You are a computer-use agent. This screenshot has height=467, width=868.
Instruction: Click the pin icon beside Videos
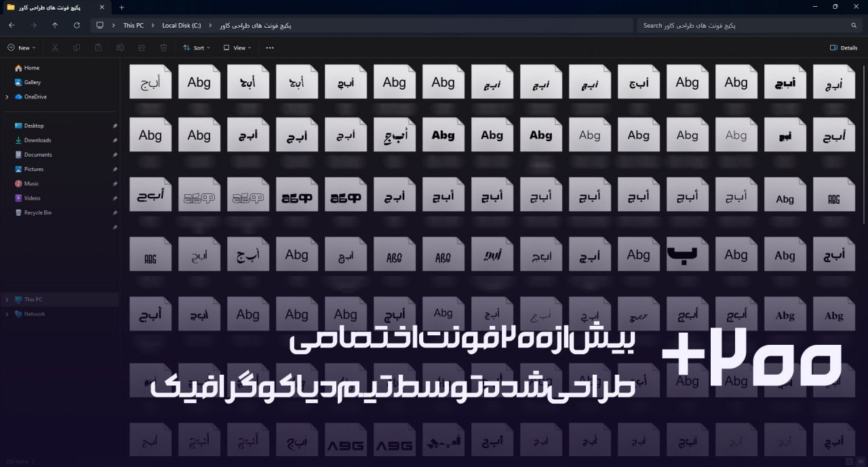click(x=115, y=198)
